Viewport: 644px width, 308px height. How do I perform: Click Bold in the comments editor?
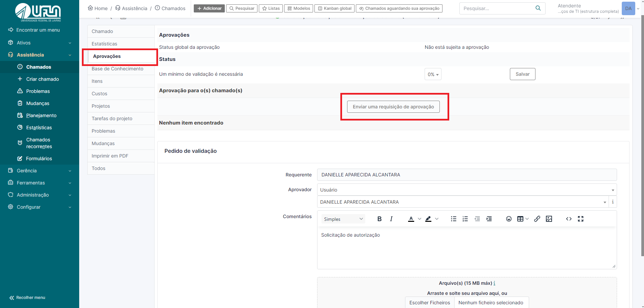coord(379,219)
